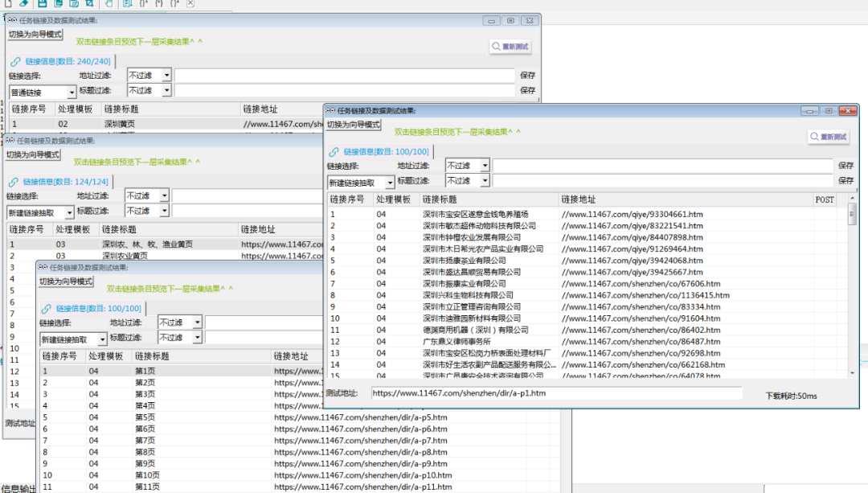Click the crop-shaped icon in top toolbar
868x493 pixels.
(x=89, y=3)
